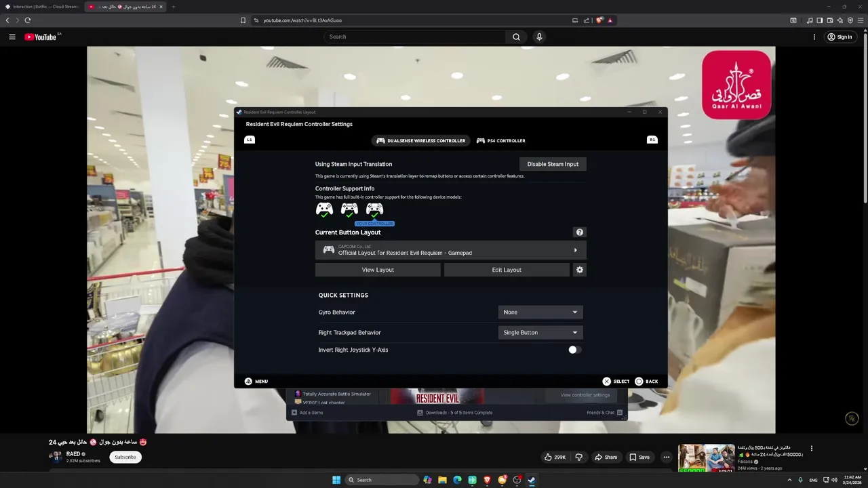The height and width of the screenshot is (488, 868).
Task: Click the Back footer prompt
Action: 647,382
